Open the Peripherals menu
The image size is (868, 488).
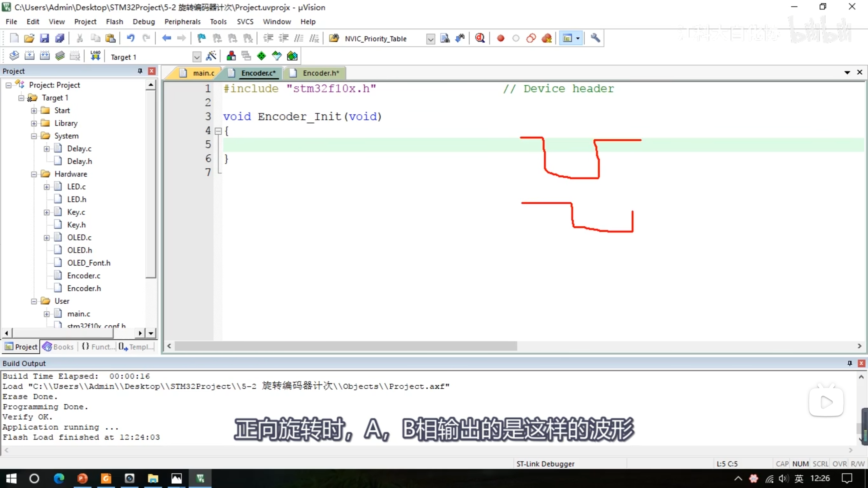182,22
